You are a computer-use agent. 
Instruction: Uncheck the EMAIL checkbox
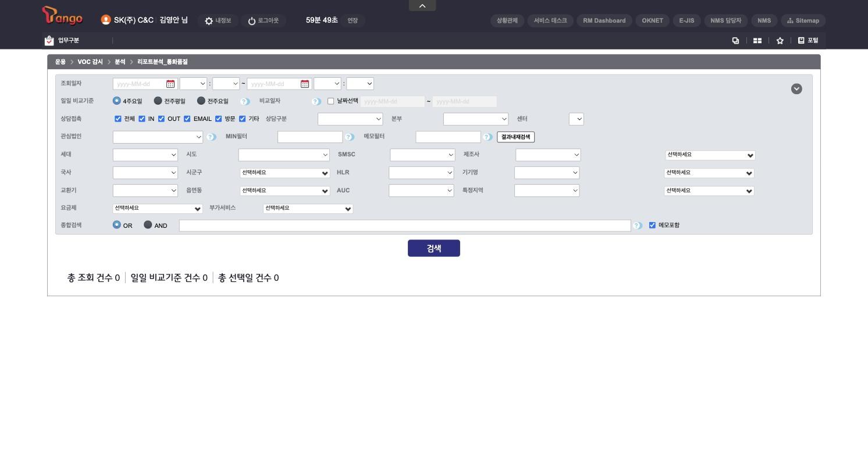tap(187, 119)
